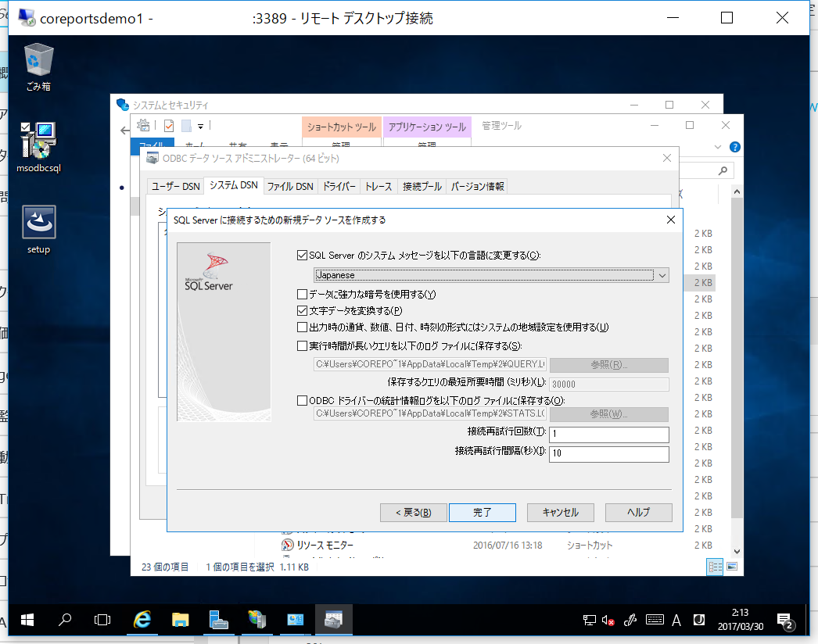Select リソース モニター shortcut icon
This screenshot has width=818, height=644.
(288, 545)
